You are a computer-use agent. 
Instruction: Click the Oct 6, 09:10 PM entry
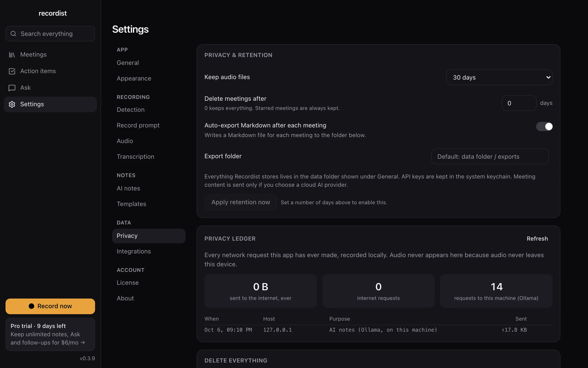coord(228,330)
